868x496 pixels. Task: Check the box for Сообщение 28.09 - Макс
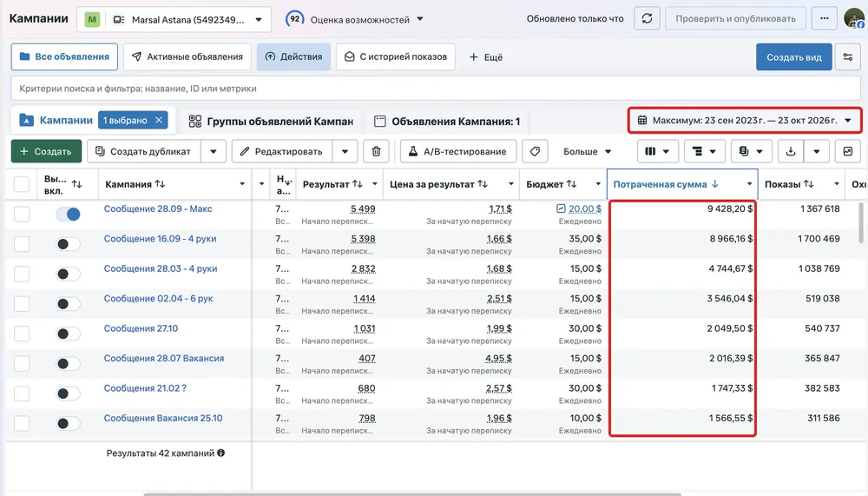tap(22, 214)
